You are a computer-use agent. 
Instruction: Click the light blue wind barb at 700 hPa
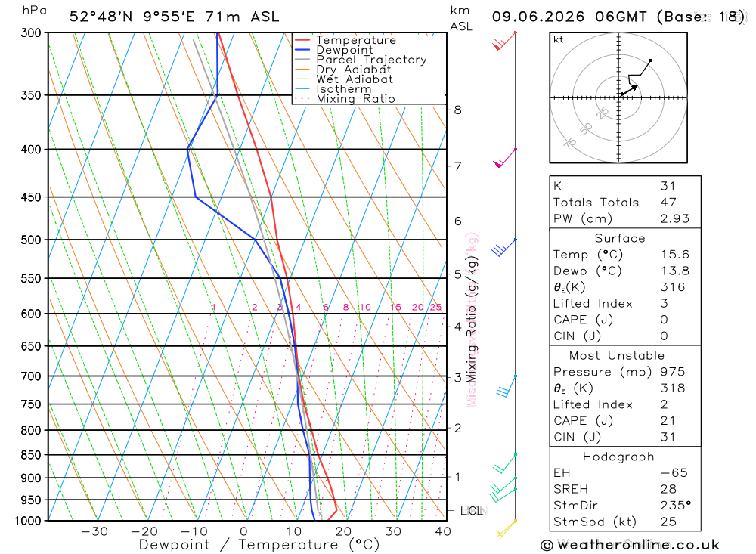pos(507,385)
